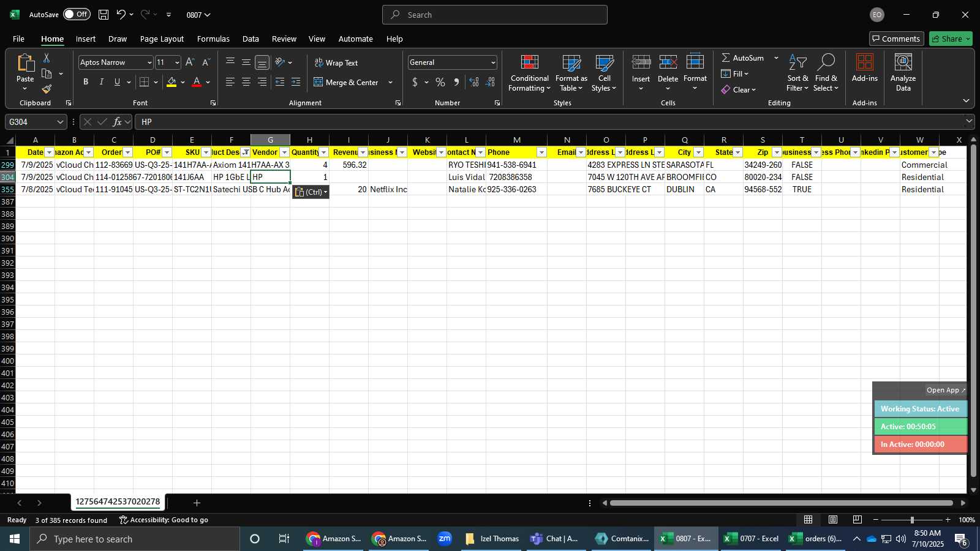
Task: Click Merge & Center button
Action: (347, 82)
